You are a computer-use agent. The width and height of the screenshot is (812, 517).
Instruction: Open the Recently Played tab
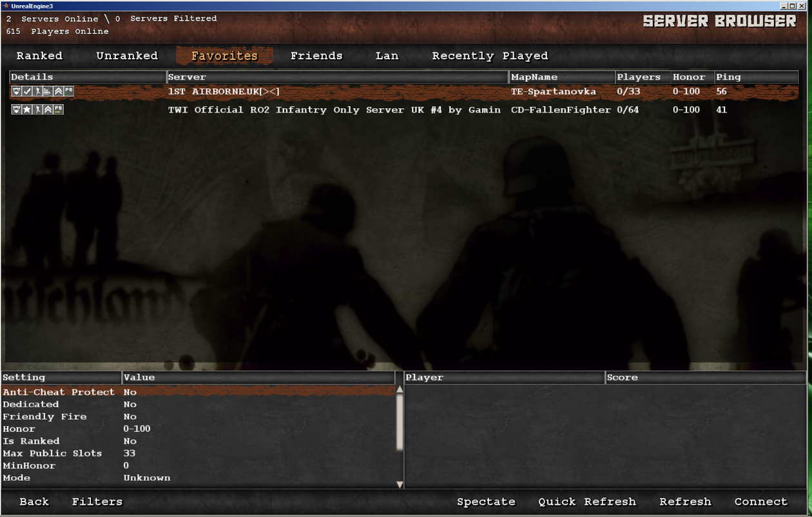tap(490, 56)
